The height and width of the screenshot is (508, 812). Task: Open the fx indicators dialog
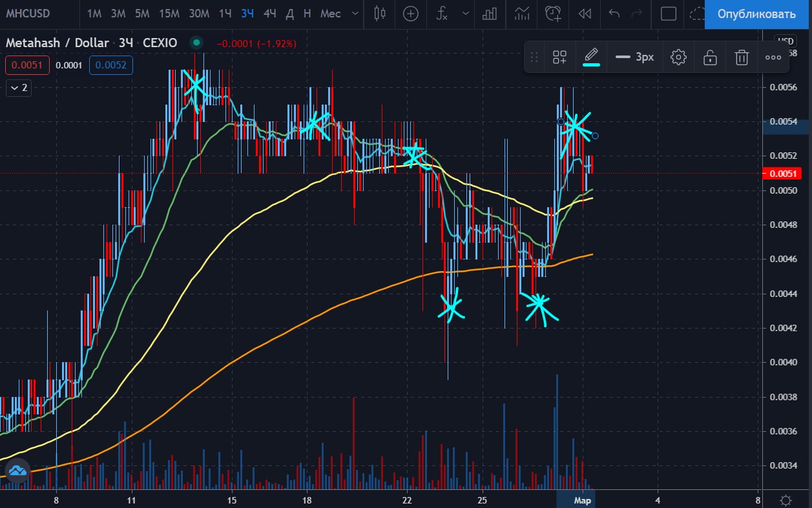(x=442, y=14)
